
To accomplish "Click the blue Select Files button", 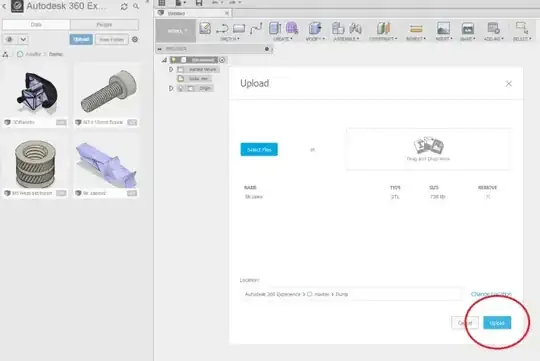I will click(x=259, y=149).
